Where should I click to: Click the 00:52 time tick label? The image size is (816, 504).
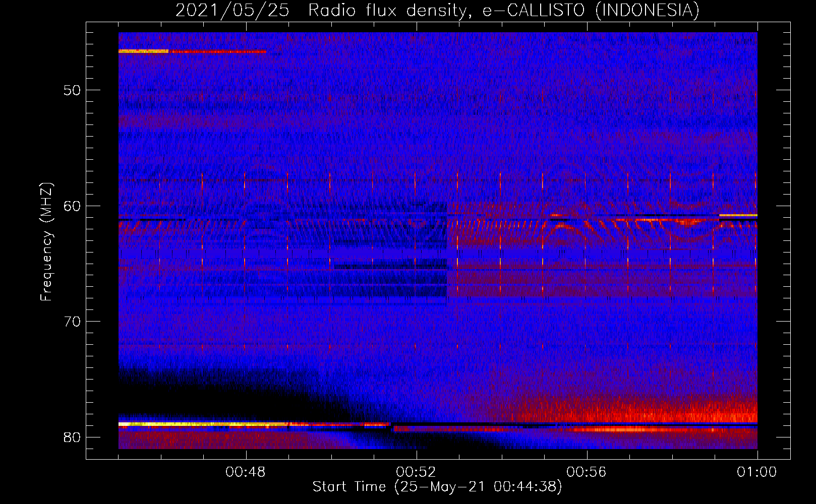click(x=416, y=472)
